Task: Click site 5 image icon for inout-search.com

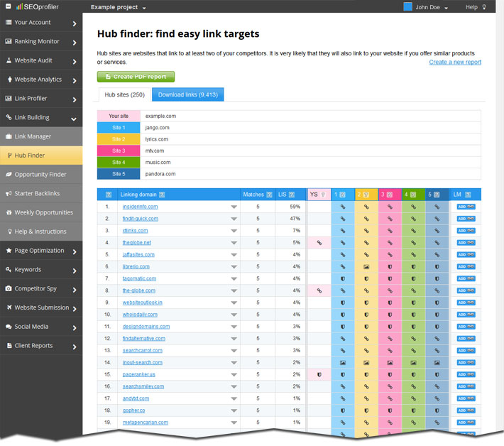Action: 437,363
